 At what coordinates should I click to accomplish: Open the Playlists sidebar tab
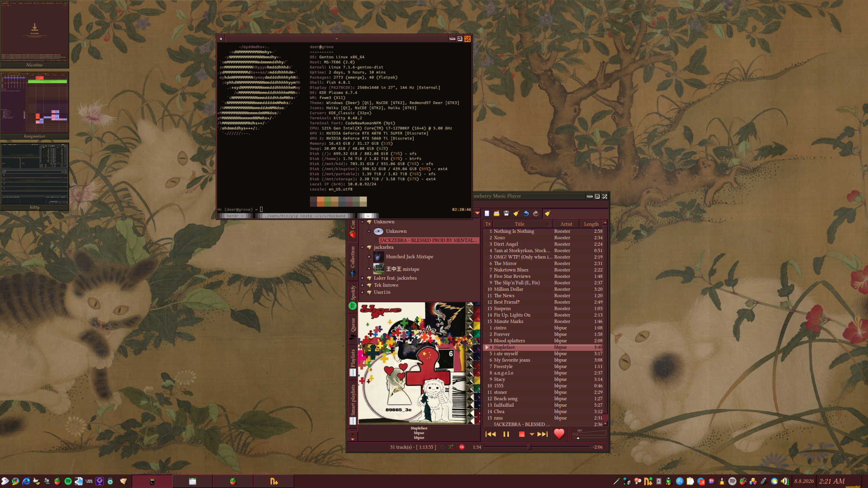[x=353, y=362]
